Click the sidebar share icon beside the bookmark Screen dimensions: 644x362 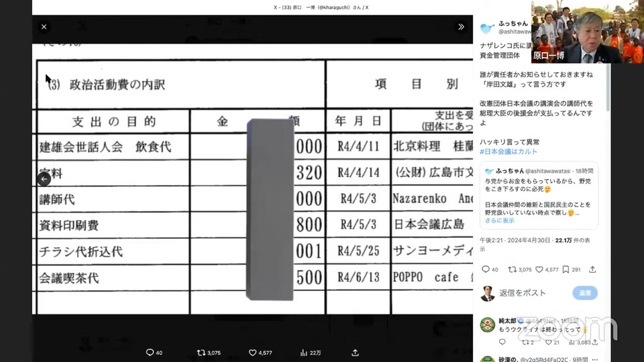[592, 269]
